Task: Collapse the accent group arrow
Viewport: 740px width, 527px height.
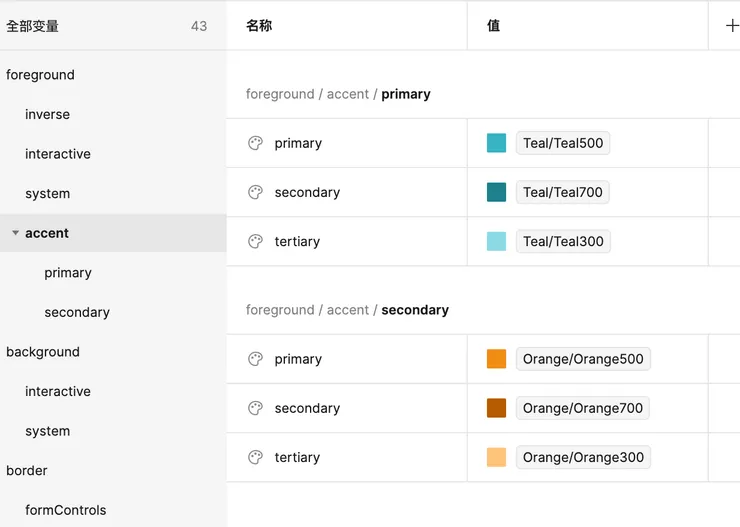Action: click(15, 233)
